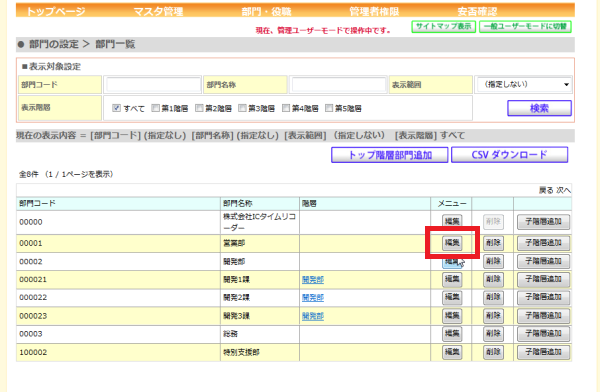Edit 総務 row 00003

pos(452,334)
